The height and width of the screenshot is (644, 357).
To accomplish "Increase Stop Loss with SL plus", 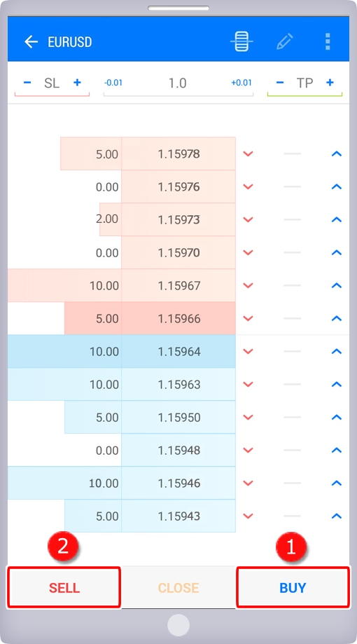I will [77, 83].
